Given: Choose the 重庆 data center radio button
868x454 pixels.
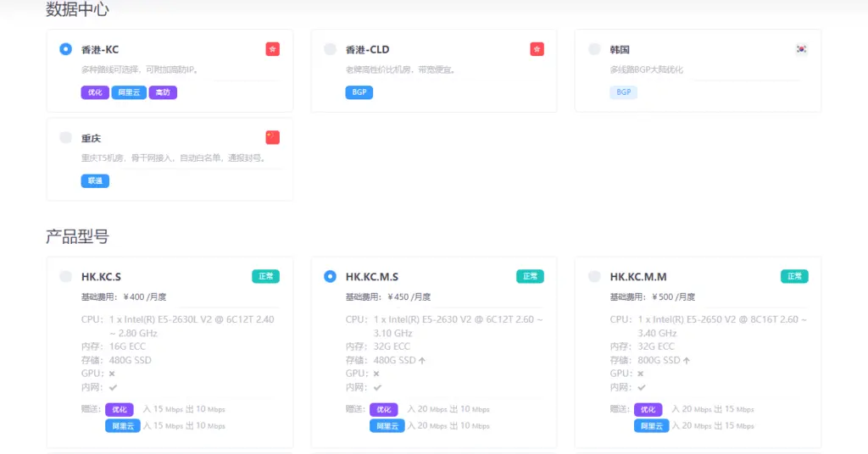Looking at the screenshot, I should (x=65, y=137).
